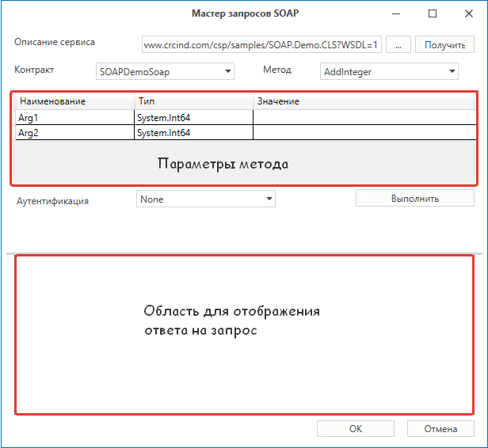
Task: Expand the Метод dropdown showing AddInteger
Action: point(390,72)
